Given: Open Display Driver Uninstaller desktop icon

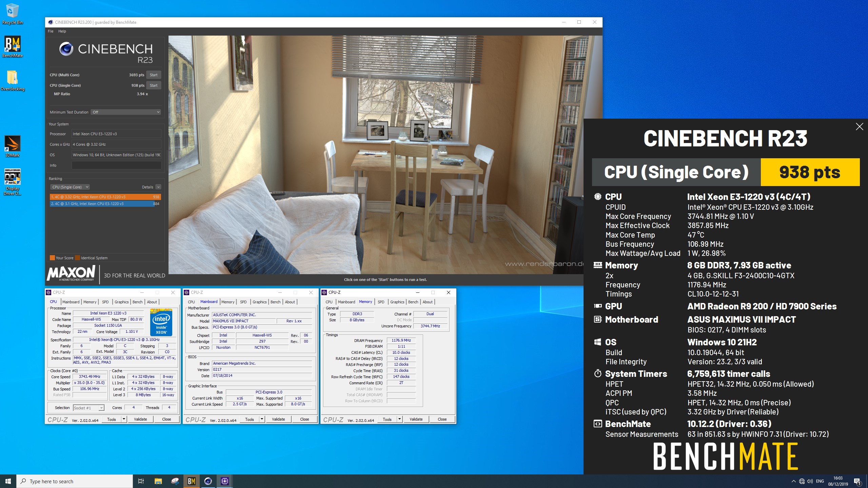Looking at the screenshot, I should (13, 182).
